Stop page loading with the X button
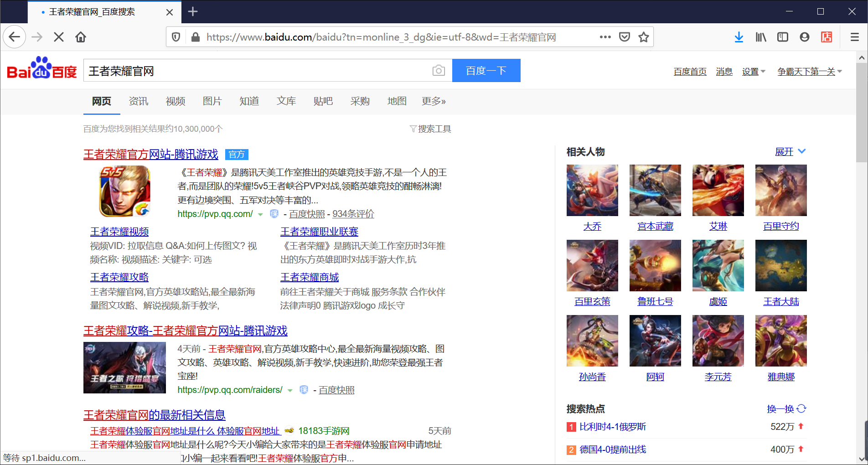 [59, 37]
